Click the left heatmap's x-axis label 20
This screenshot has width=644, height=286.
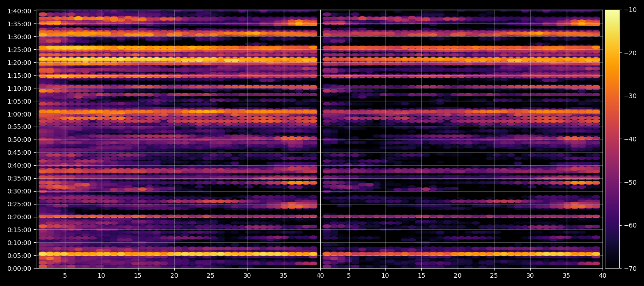[x=174, y=275]
